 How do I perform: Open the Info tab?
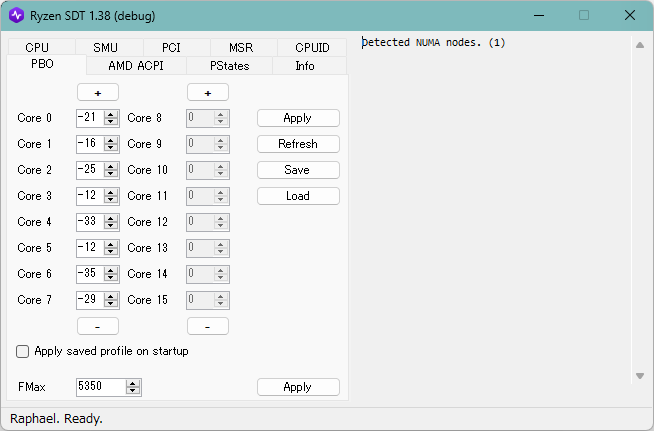309,66
